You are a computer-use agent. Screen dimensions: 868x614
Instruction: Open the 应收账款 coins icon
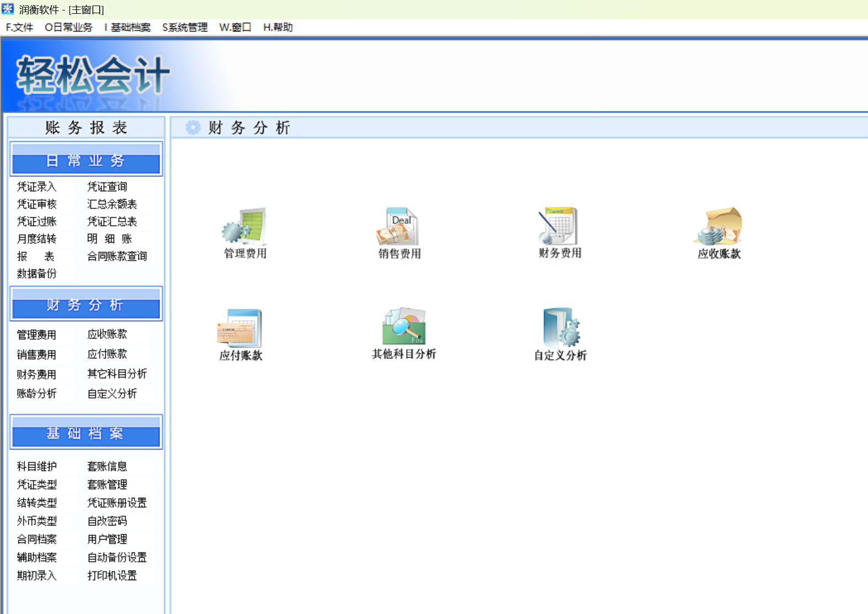(x=718, y=226)
